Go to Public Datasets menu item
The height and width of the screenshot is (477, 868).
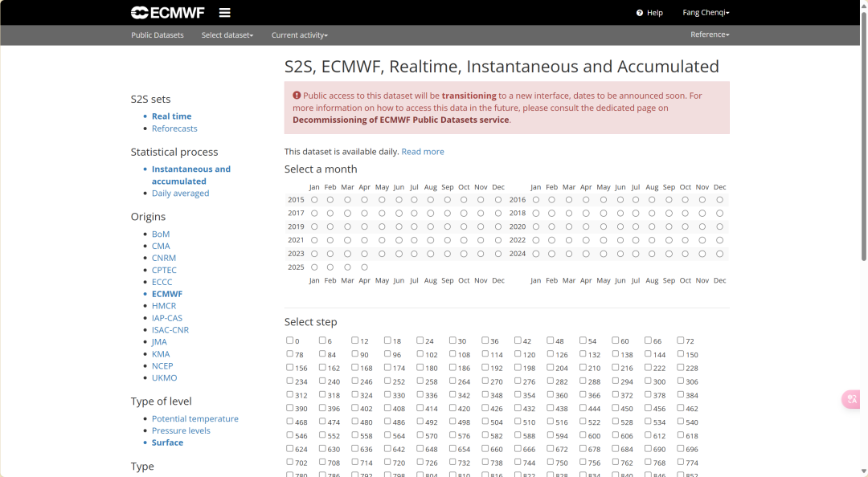(x=158, y=35)
